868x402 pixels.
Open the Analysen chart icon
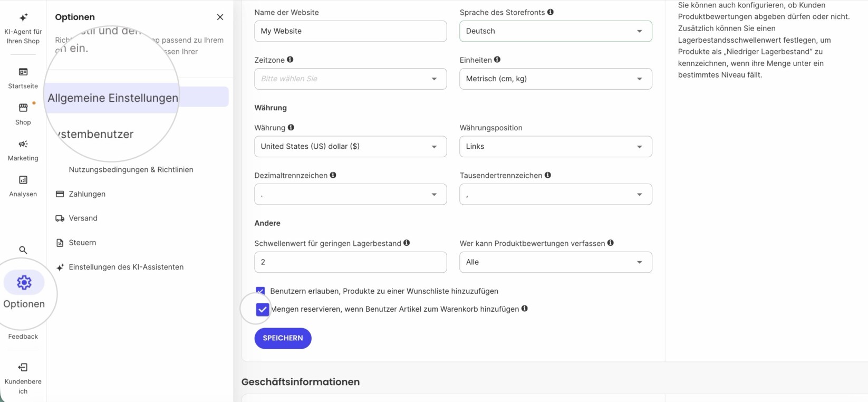[23, 180]
